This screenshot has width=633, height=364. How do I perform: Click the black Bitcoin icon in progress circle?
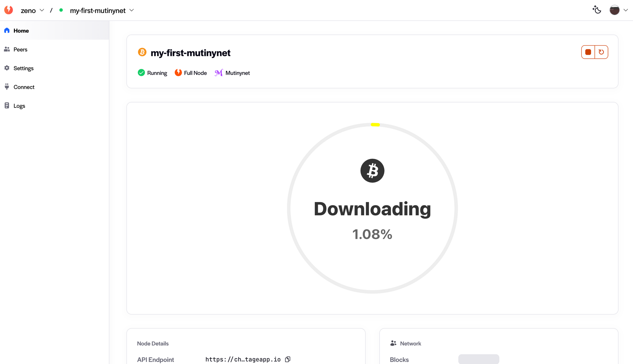(x=372, y=171)
